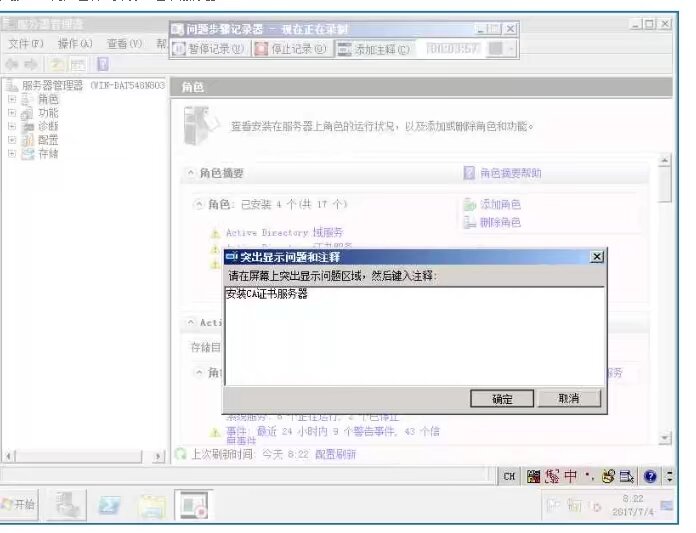696x533 pixels.
Task: Select 功能 in the tree
Action: pos(48,113)
